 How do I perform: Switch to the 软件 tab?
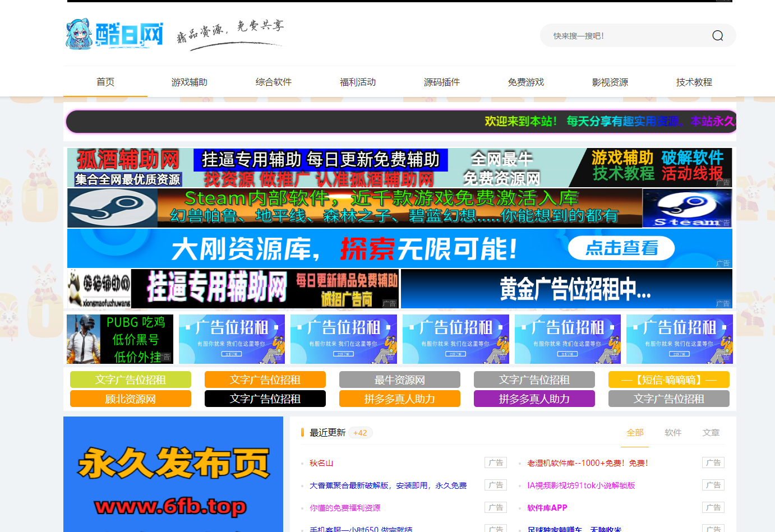pos(673,433)
